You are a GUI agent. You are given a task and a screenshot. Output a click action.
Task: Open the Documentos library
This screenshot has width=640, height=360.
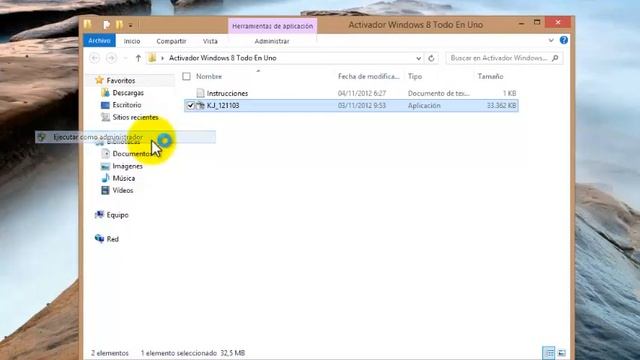[x=131, y=154]
